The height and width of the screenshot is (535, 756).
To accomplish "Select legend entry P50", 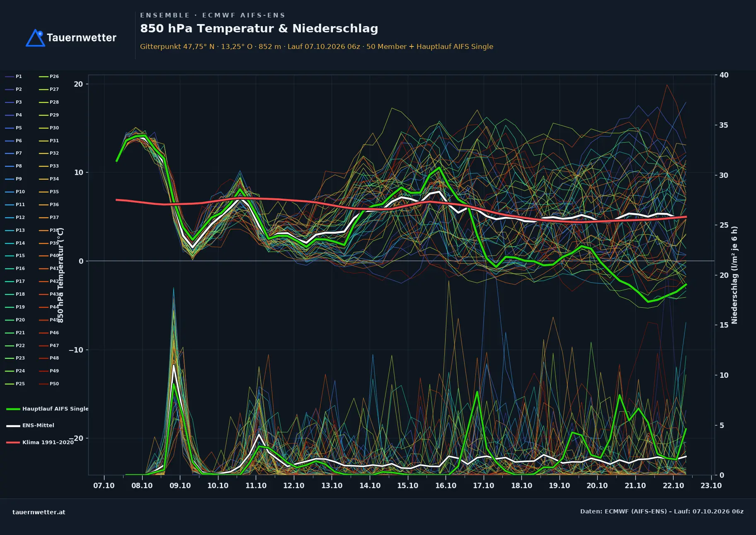I will pos(49,384).
